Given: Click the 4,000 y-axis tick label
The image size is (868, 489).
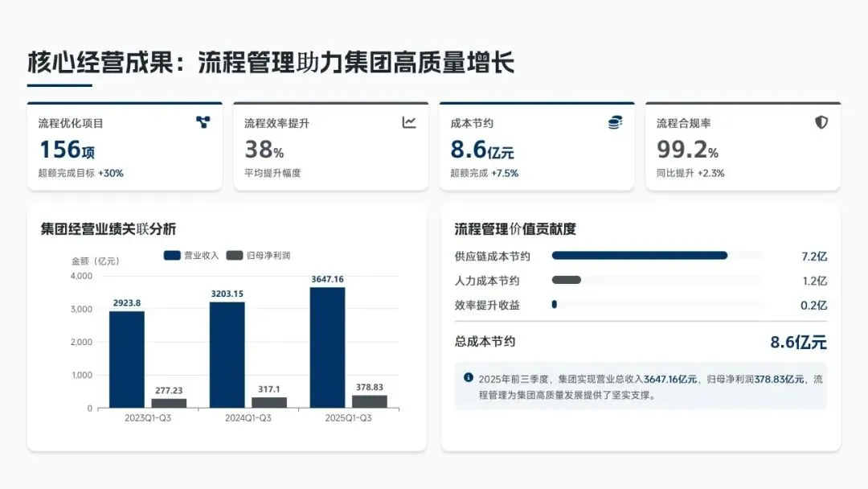Looking at the screenshot, I should pyautogui.click(x=81, y=276).
